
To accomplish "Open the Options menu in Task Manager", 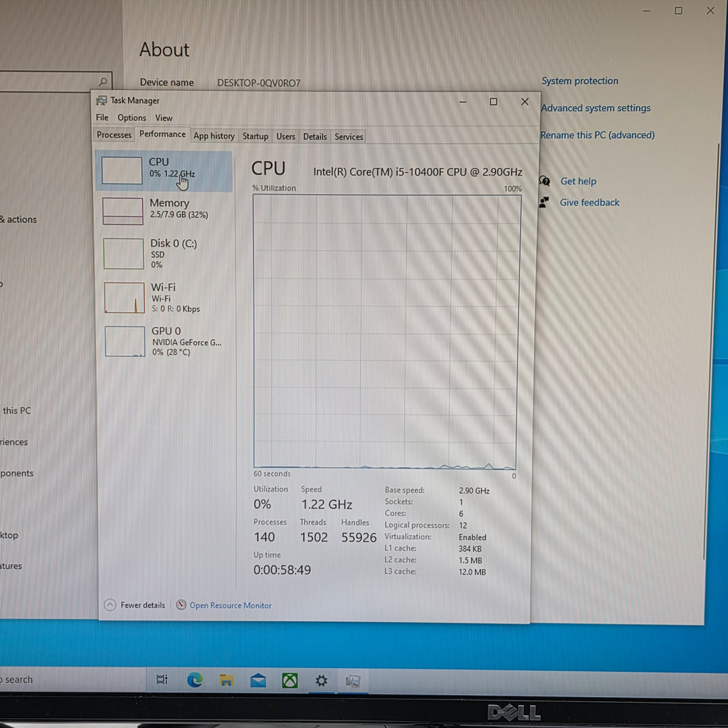I will coord(132,118).
